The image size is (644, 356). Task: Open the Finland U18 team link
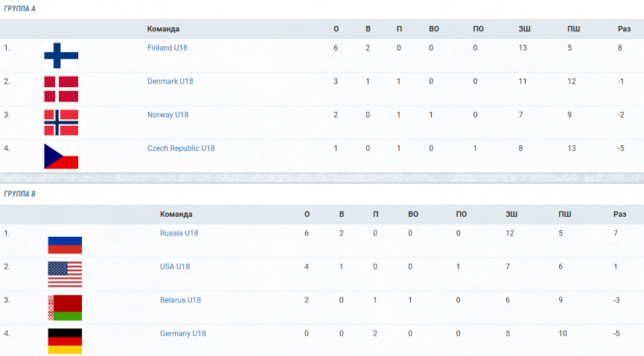tap(168, 48)
